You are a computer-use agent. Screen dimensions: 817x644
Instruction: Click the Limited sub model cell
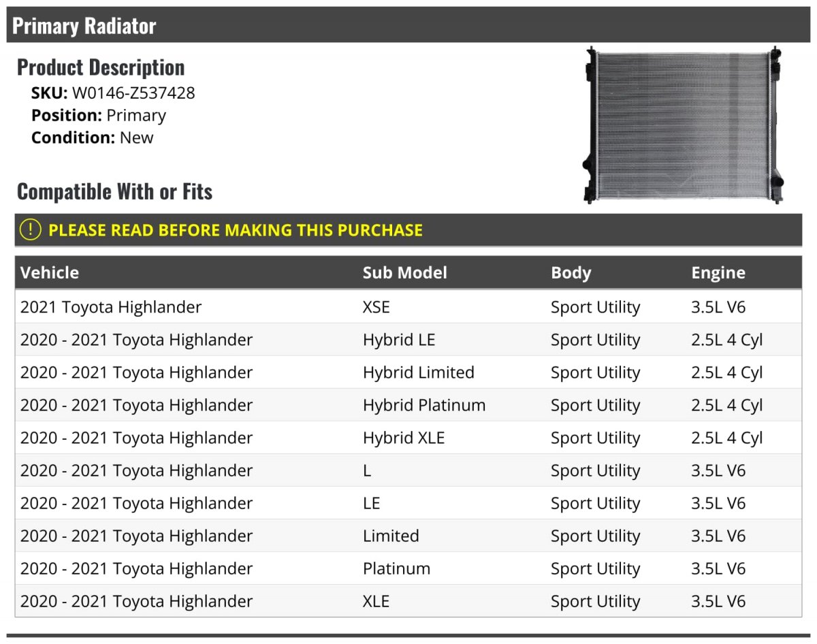[x=391, y=536]
